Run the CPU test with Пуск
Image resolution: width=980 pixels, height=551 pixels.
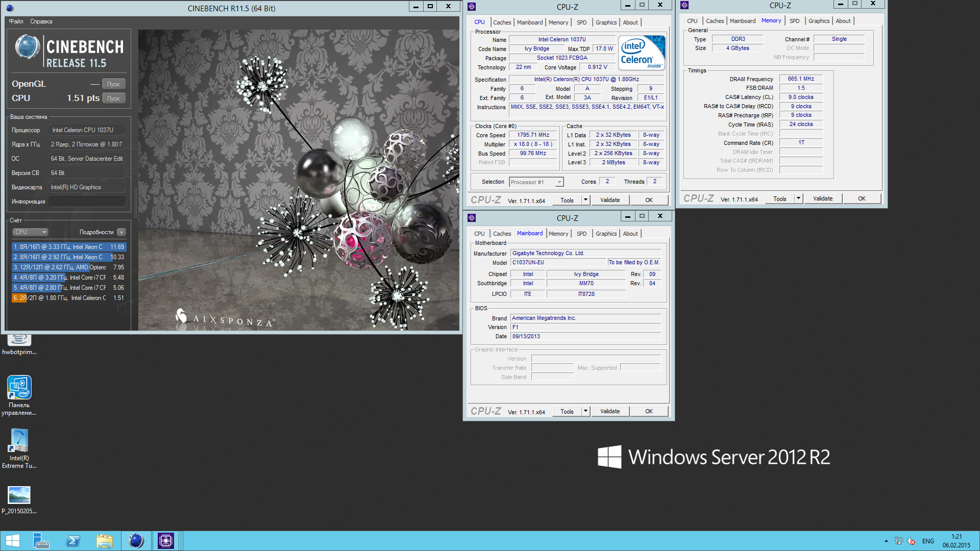tap(113, 98)
